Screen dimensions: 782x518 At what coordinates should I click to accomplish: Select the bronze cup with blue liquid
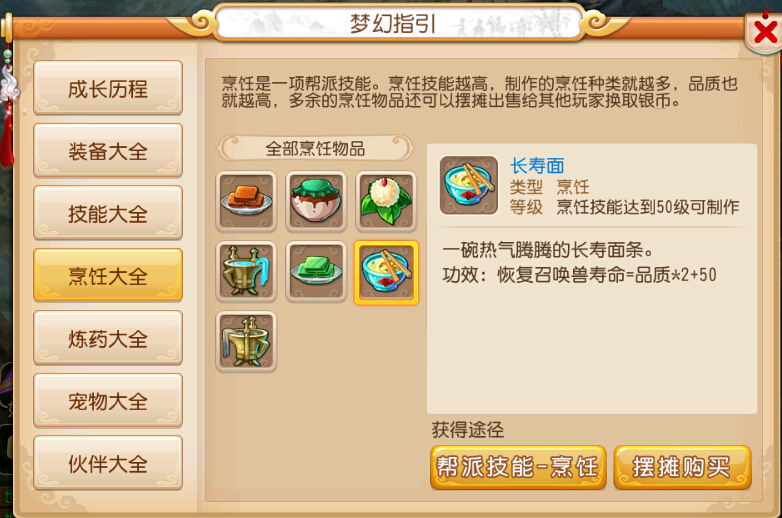point(246,271)
